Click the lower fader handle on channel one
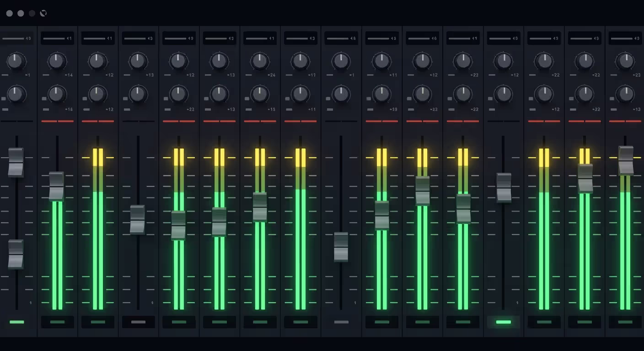 coord(16,254)
